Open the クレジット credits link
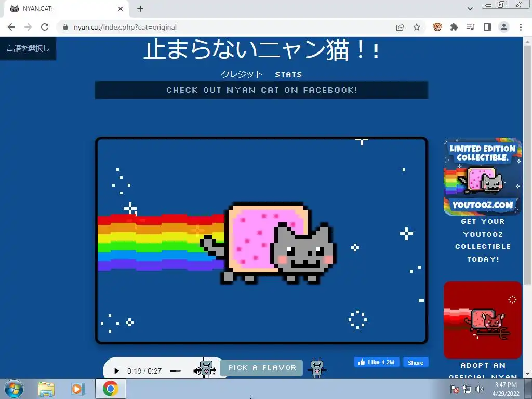The height and width of the screenshot is (399, 532). [x=242, y=74]
